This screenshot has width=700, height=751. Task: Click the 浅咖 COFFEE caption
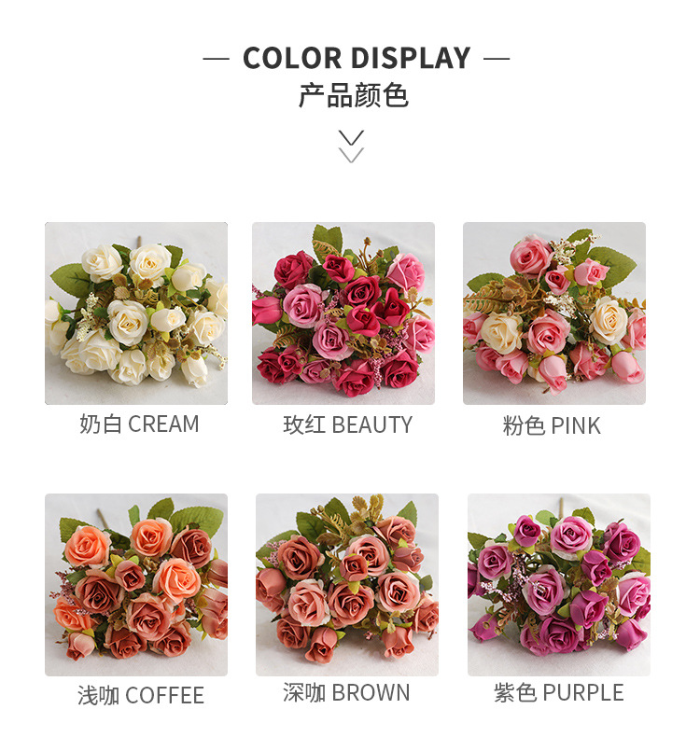pos(141,695)
